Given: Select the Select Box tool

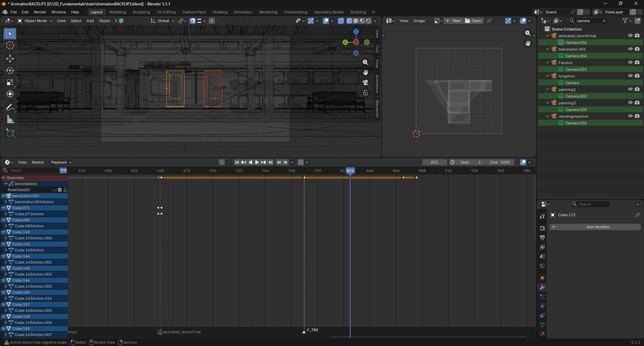Looking at the screenshot, I should coord(10,34).
